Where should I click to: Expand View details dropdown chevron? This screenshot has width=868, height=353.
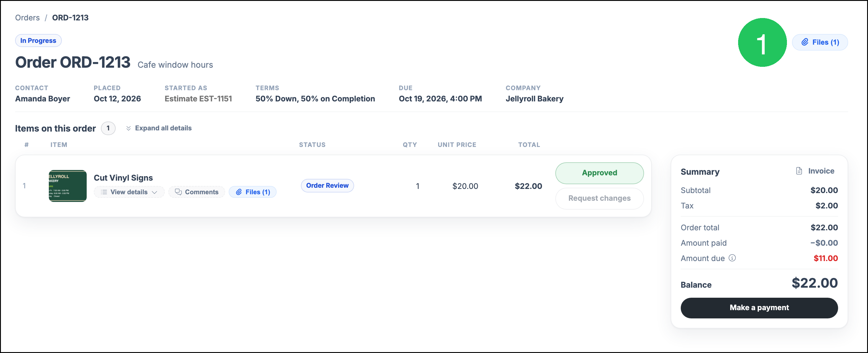pyautogui.click(x=154, y=192)
